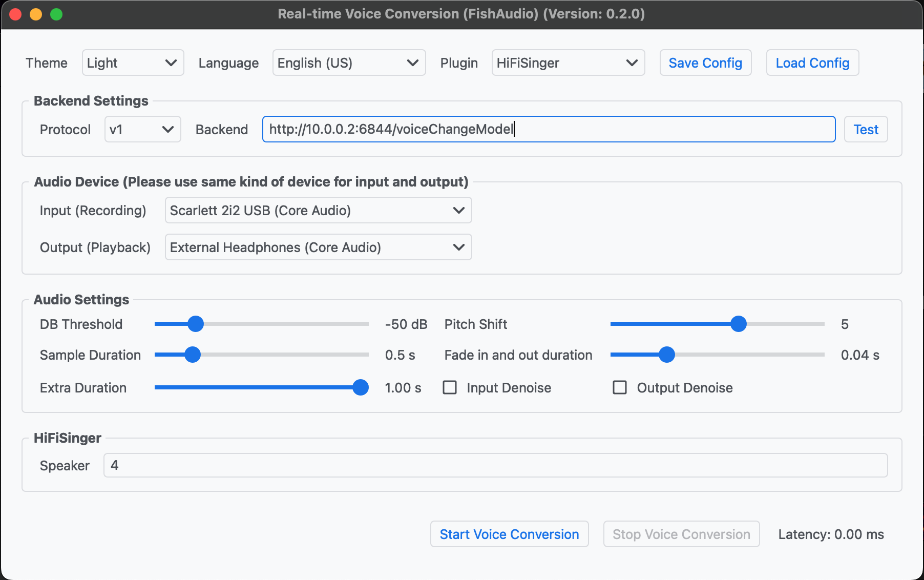Click the Load Config button
Image resolution: width=924 pixels, height=580 pixels.
click(x=812, y=63)
